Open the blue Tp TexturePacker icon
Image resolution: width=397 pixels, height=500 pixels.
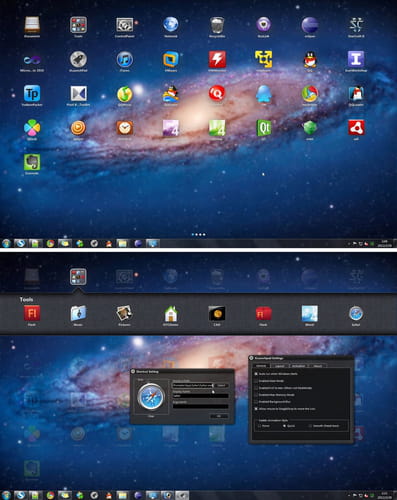32,94
